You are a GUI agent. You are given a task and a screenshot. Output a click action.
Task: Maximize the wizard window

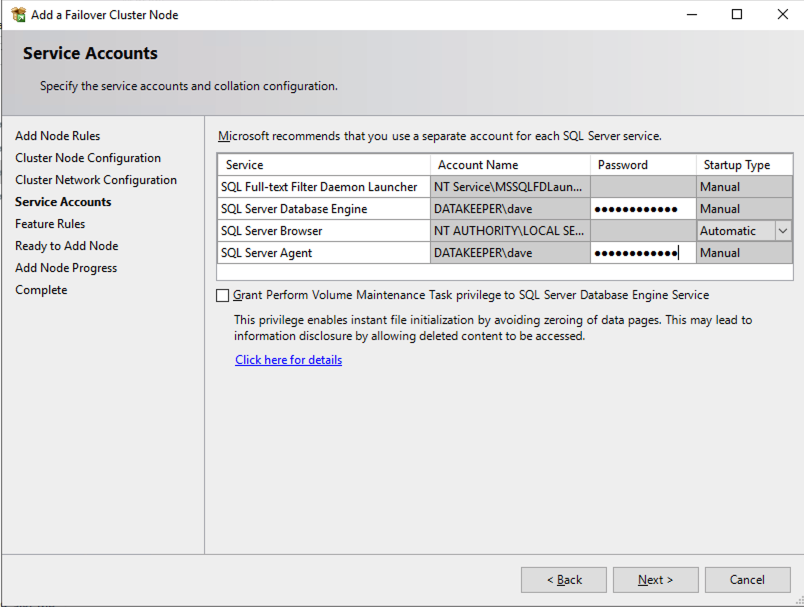[737, 15]
